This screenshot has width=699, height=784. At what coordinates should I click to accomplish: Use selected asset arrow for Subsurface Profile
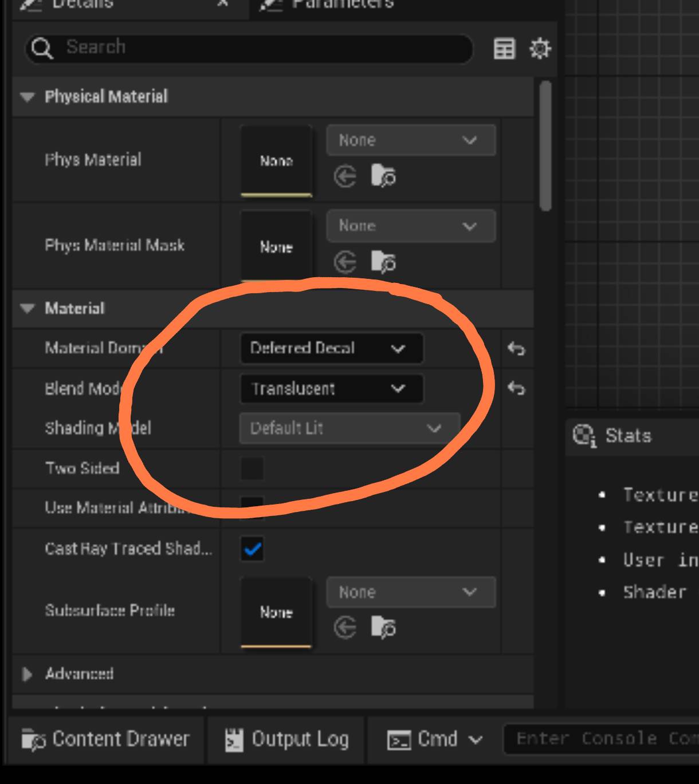(345, 628)
